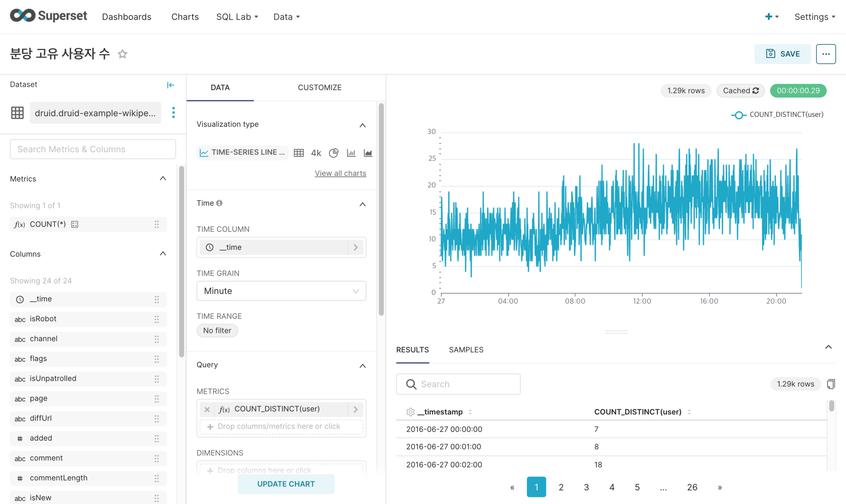
Task: Go to results page 26
Action: [x=692, y=487]
